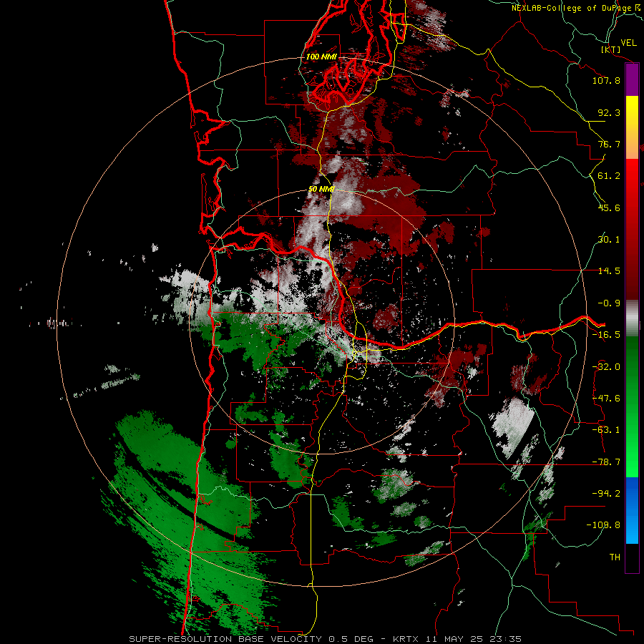
Task: Click the 107.8 velocity scale value
Action: click(x=606, y=80)
